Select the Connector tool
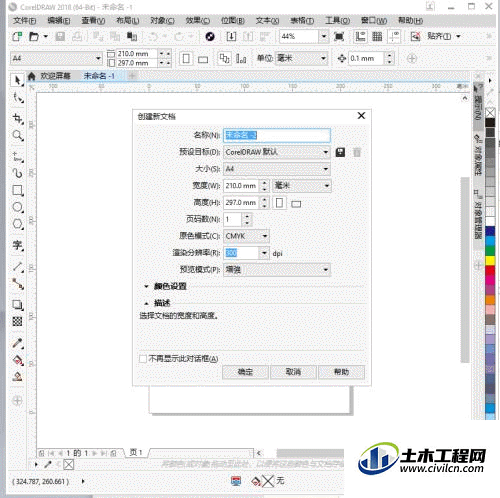The width and height of the screenshot is (500, 498). pos(17,284)
